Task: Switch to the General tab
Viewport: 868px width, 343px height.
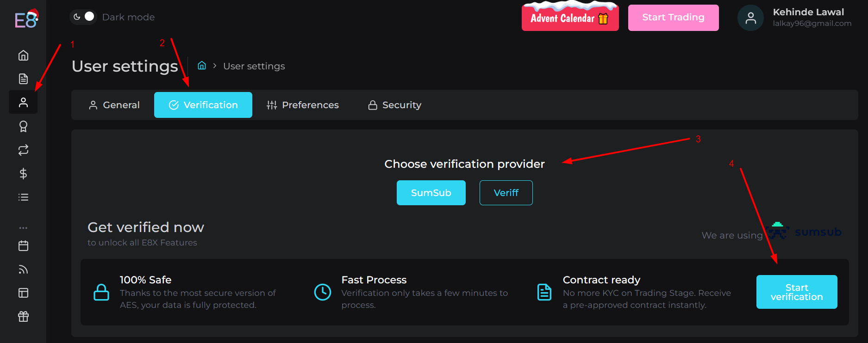Action: point(114,105)
